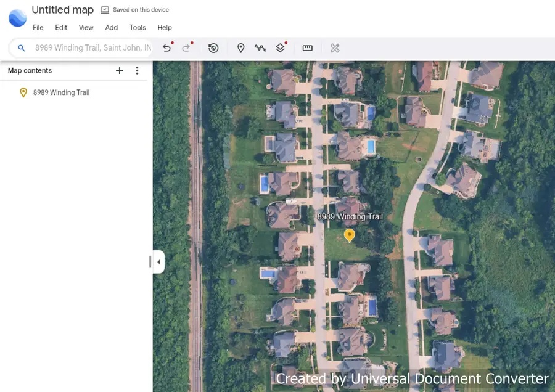
Task: Click the tools icon on the toolbar
Action: tap(335, 47)
